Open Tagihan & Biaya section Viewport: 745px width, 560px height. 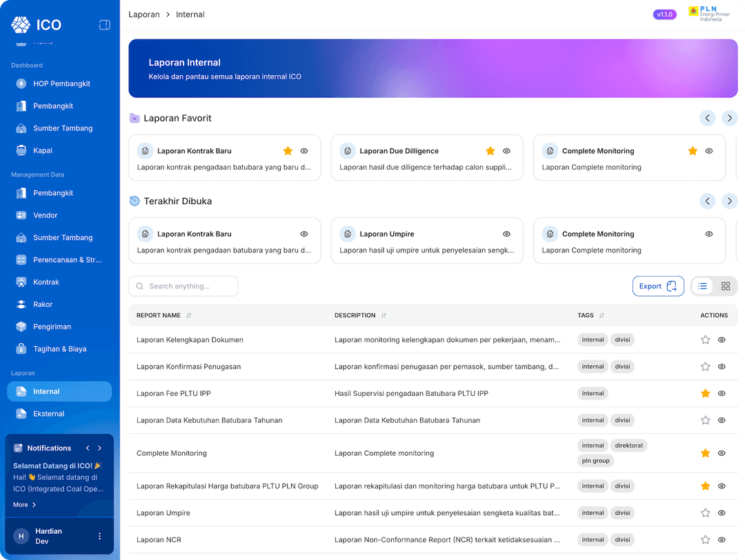59,349
